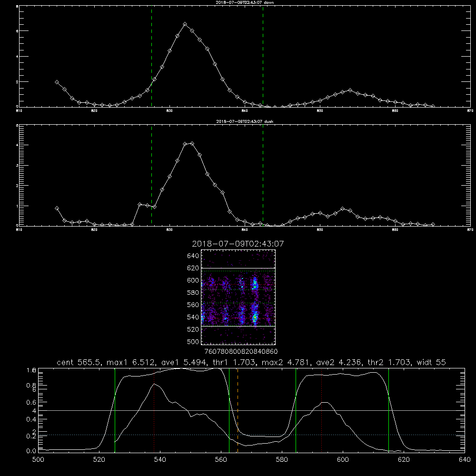
Task: Click bottom plot x-axis label 520
Action: 99,460
